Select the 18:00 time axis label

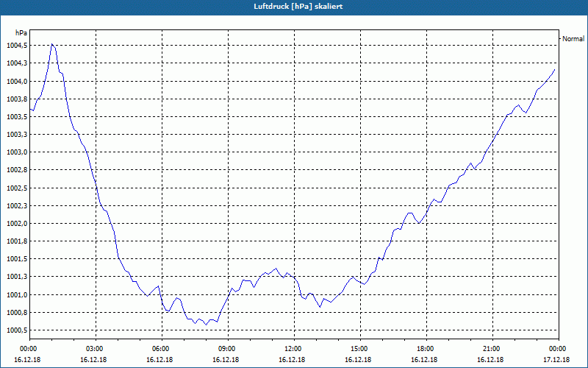pyautogui.click(x=426, y=349)
